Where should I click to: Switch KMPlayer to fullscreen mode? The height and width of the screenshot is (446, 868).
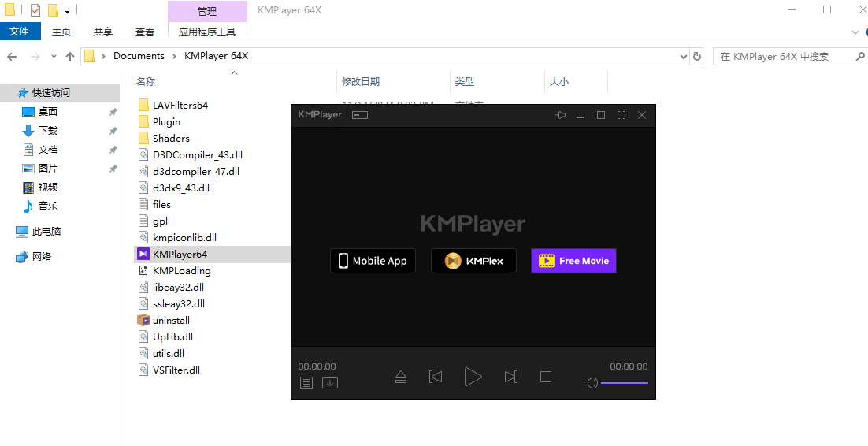tap(621, 115)
